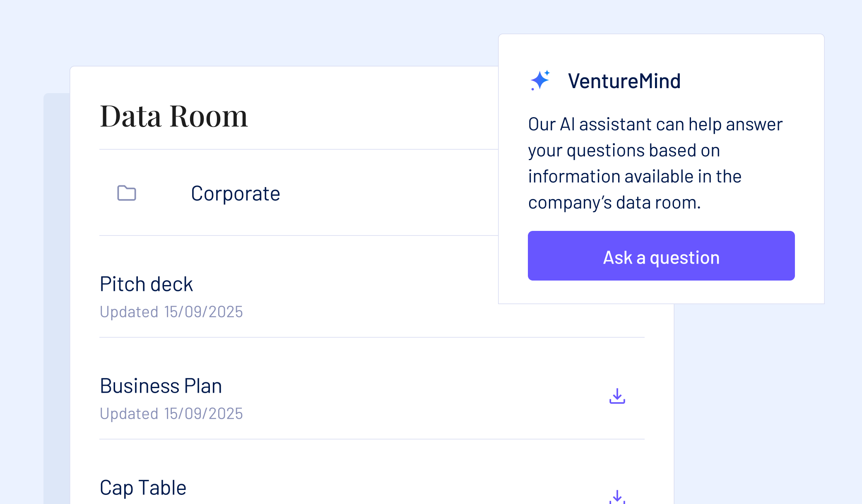The height and width of the screenshot is (504, 862).
Task: Download the Cap Table document
Action: click(x=617, y=497)
